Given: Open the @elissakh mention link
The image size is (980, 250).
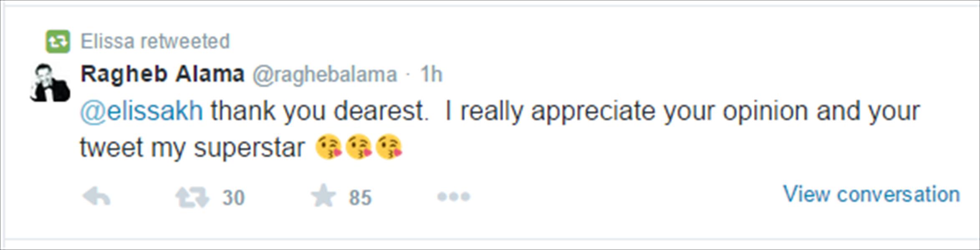Looking at the screenshot, I should (141, 111).
